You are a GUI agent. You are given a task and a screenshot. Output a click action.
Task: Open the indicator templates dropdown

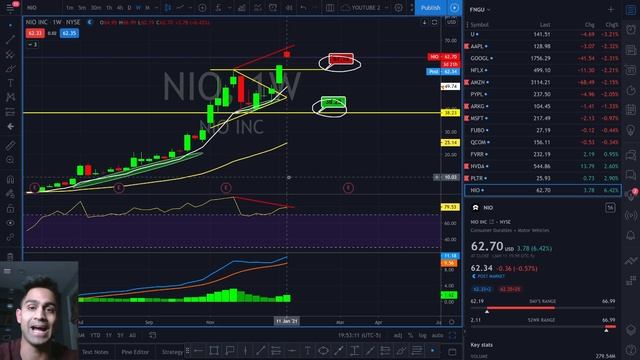tap(258, 7)
